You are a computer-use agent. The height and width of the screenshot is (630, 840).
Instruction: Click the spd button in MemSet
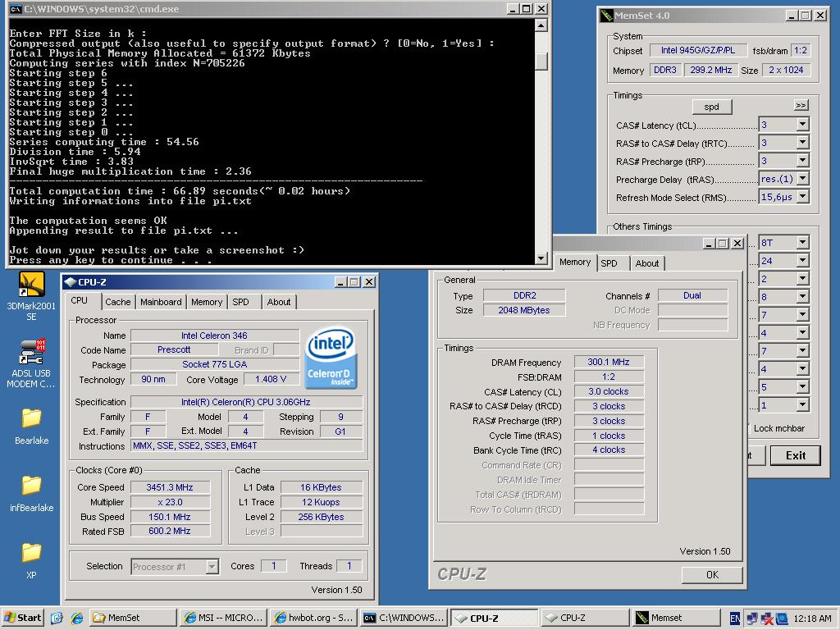711,107
